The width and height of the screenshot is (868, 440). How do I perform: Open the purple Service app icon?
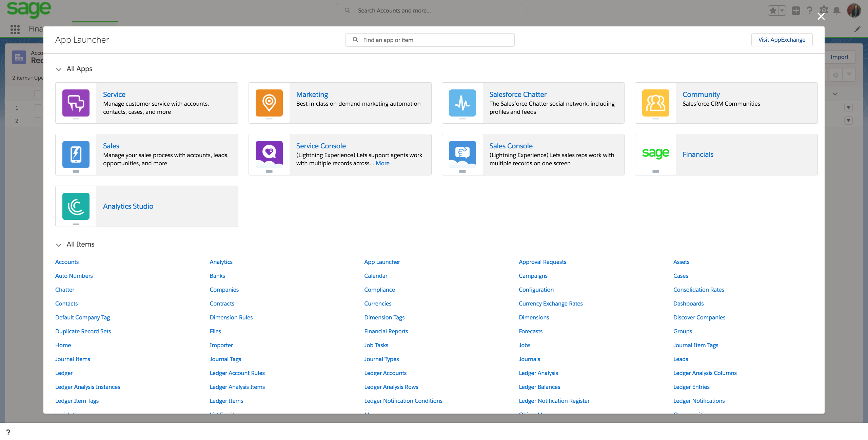click(76, 103)
